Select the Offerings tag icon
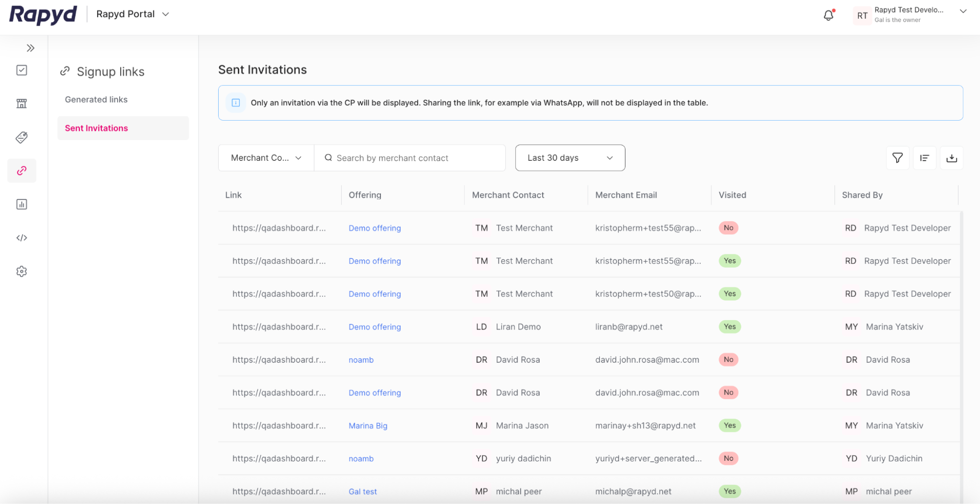 (x=22, y=137)
